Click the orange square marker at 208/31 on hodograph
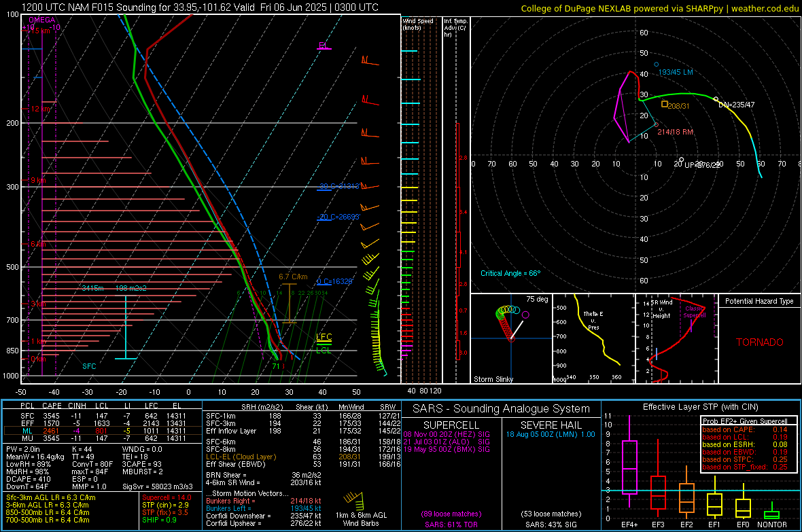The height and width of the screenshot is (532, 802). 665,105
